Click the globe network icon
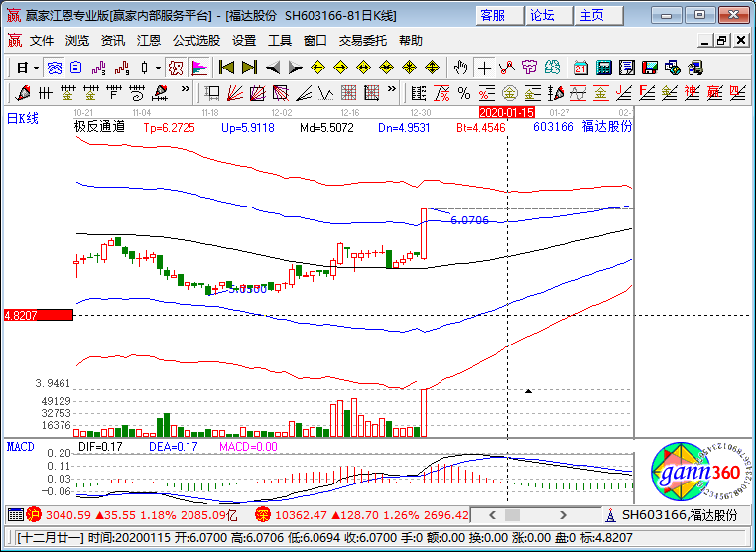 [x=673, y=68]
